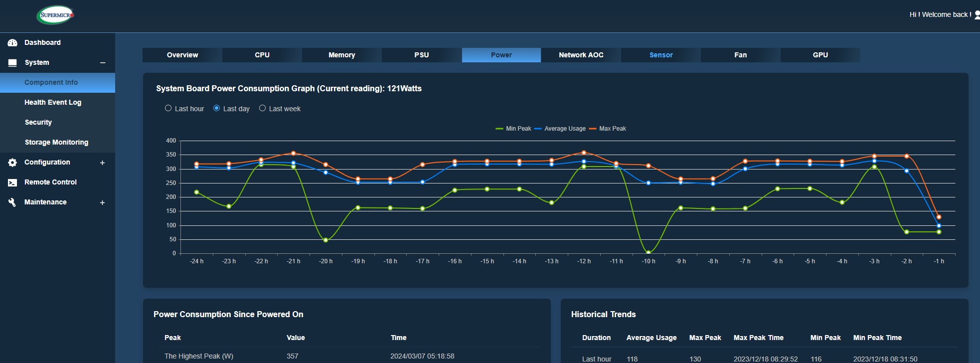Open the Fan tab
Screen dimensions: 980x363
pyautogui.click(x=741, y=55)
